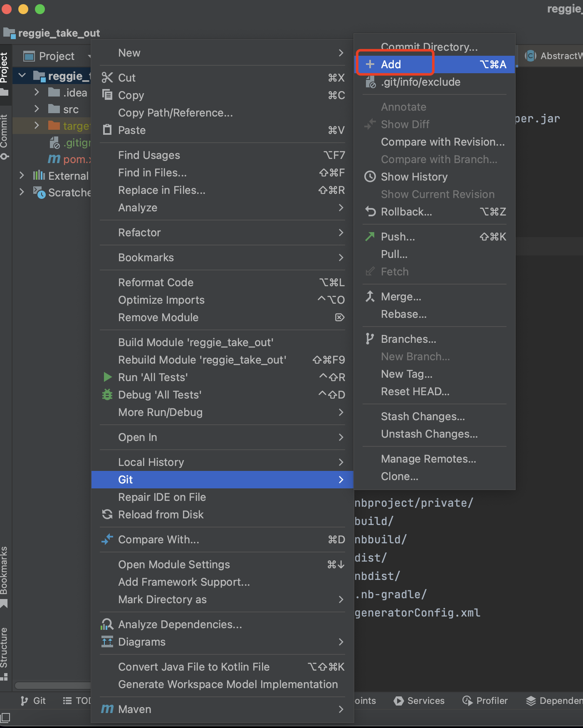The height and width of the screenshot is (728, 583).
Task: Collapse the reggie_take_out root node
Action: [x=22, y=76]
